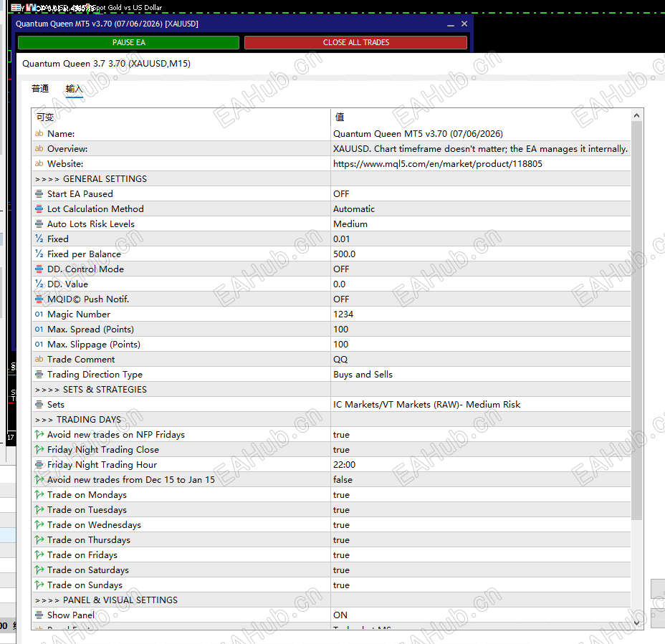This screenshot has width=665, height=644.
Task: Select the SETS & STRATEGIES section row
Action: tap(331, 389)
